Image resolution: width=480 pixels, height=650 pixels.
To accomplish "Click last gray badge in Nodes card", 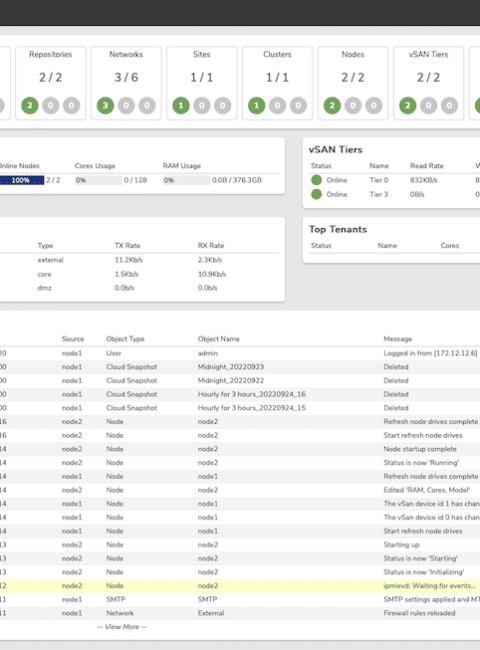I will click(373, 106).
